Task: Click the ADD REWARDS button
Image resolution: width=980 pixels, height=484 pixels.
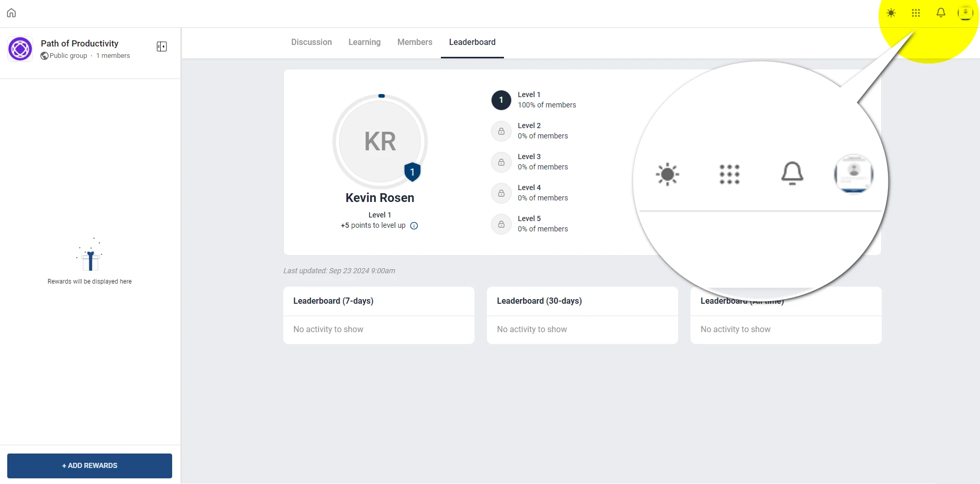Action: pos(89,466)
